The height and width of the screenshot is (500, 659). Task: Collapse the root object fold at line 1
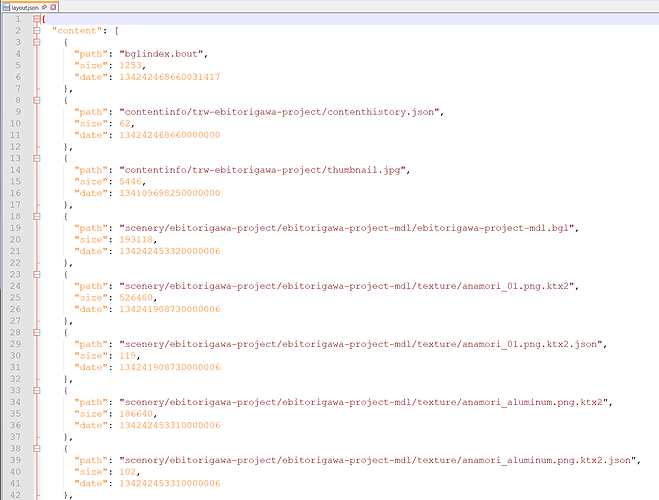click(37, 19)
